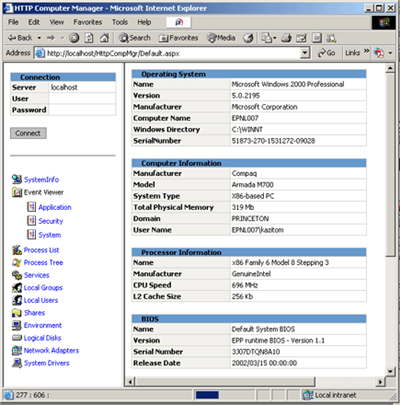
Task: Open the Logical Disks drive icon
Action: (x=17, y=338)
